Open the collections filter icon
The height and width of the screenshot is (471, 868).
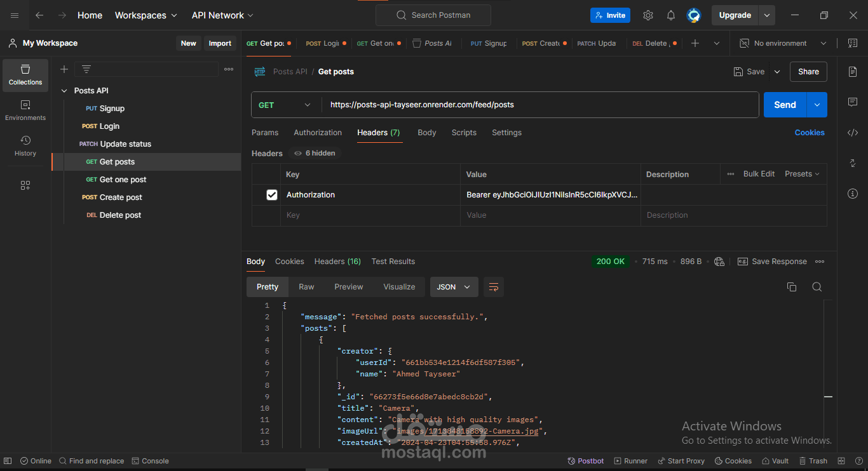[86, 69]
